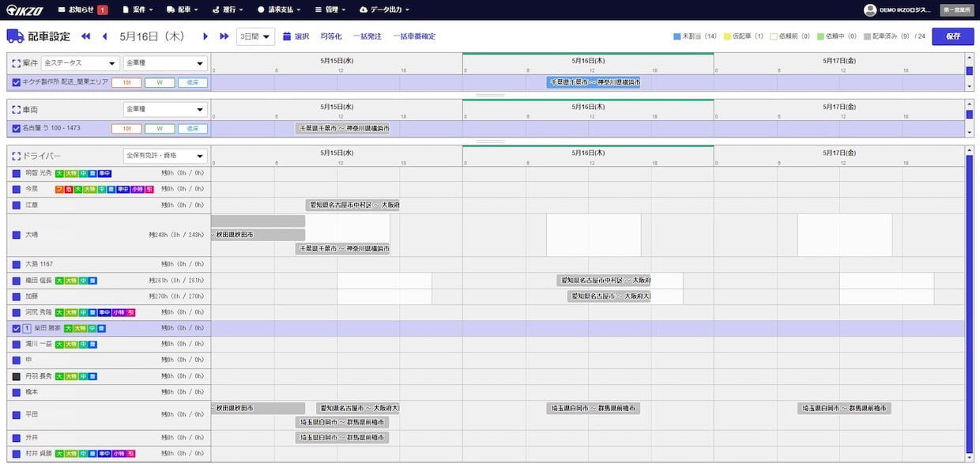The image size is (980, 464).
Task: Open the 全ステータス status filter dropdown
Action: 81,63
